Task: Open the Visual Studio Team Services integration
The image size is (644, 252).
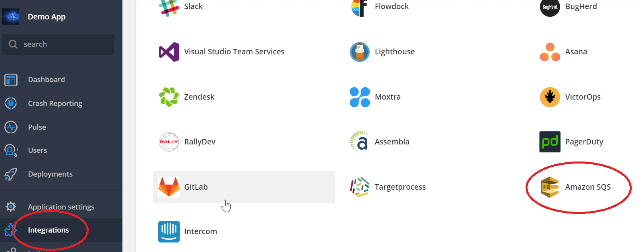Action: 169,52
